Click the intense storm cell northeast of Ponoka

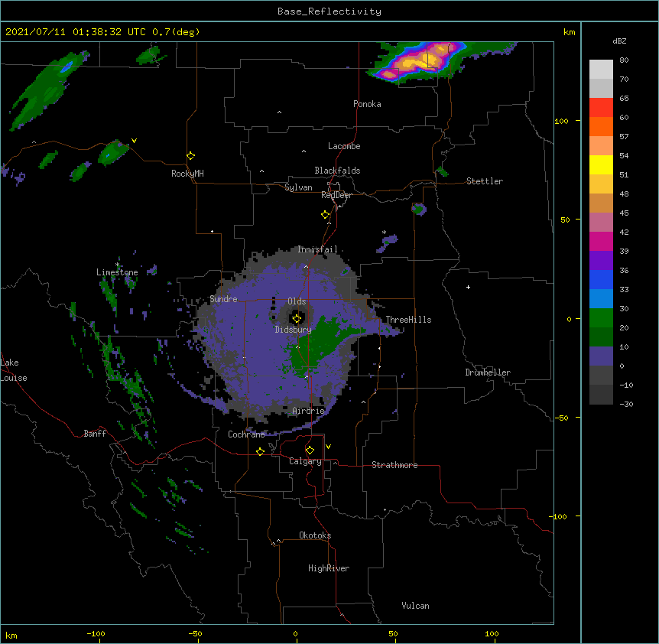[420, 62]
